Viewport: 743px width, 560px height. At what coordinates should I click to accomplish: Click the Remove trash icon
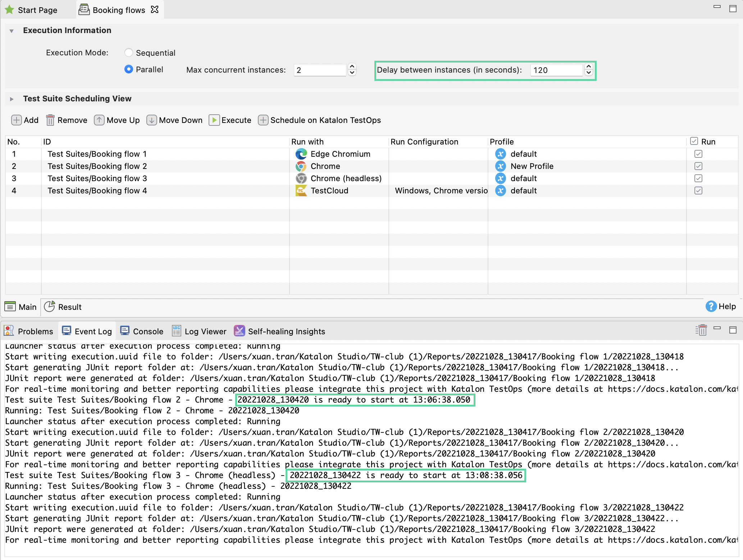[x=50, y=120]
